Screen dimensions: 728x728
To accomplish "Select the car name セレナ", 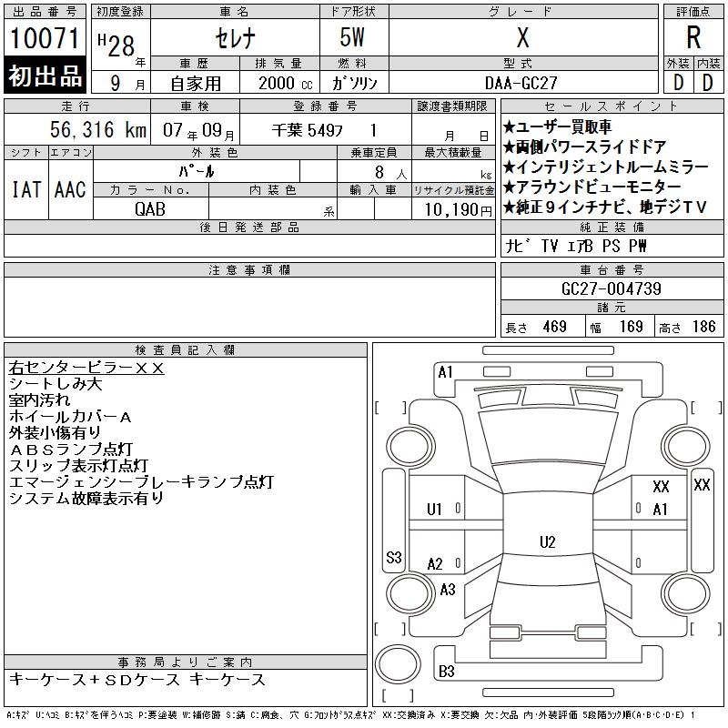I will point(235,38).
